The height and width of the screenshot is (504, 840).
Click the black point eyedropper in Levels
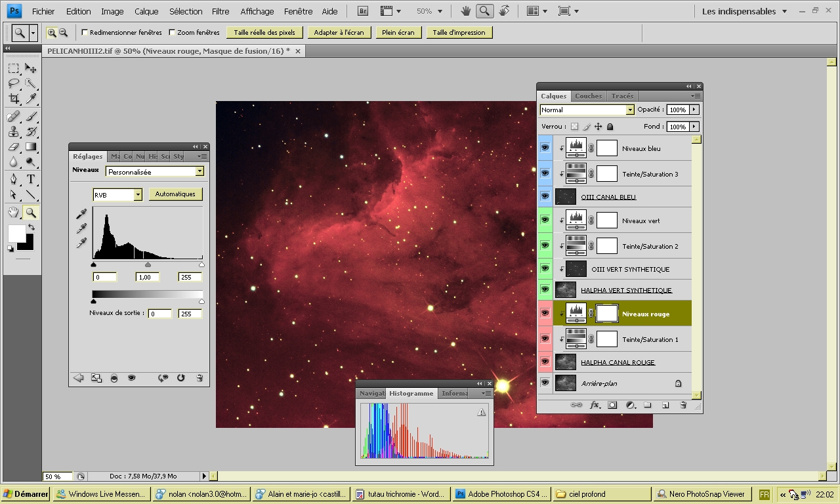82,214
